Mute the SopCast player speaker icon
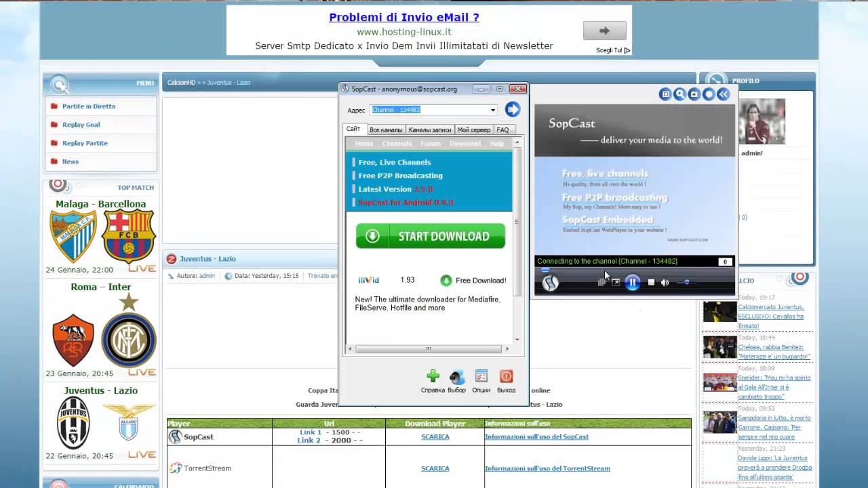Screen dimensions: 868x488 pos(665,283)
